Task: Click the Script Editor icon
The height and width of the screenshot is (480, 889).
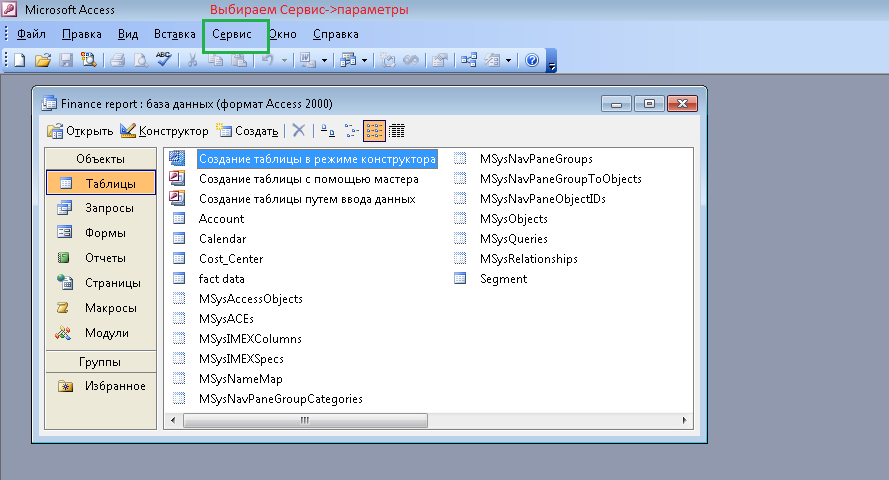Action: click(x=411, y=60)
